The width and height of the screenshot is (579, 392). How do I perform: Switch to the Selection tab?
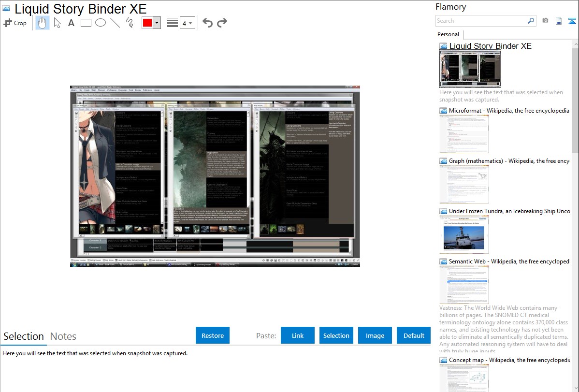coord(24,336)
